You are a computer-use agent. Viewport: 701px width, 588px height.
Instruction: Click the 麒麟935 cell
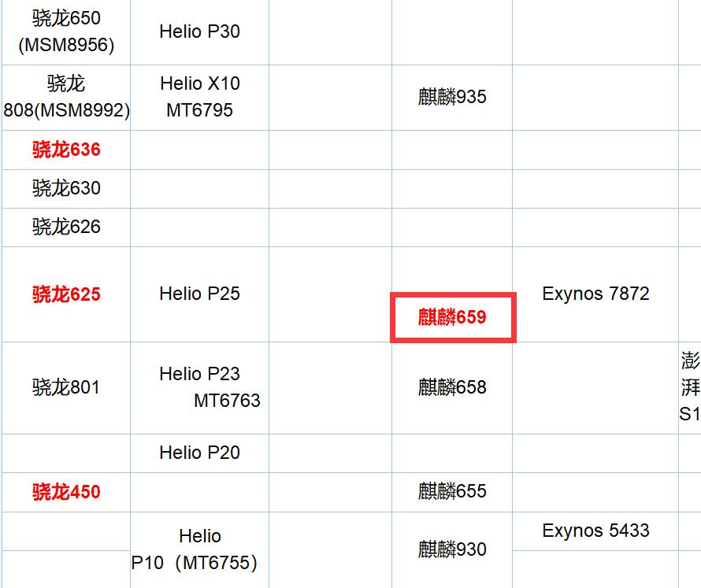click(452, 97)
